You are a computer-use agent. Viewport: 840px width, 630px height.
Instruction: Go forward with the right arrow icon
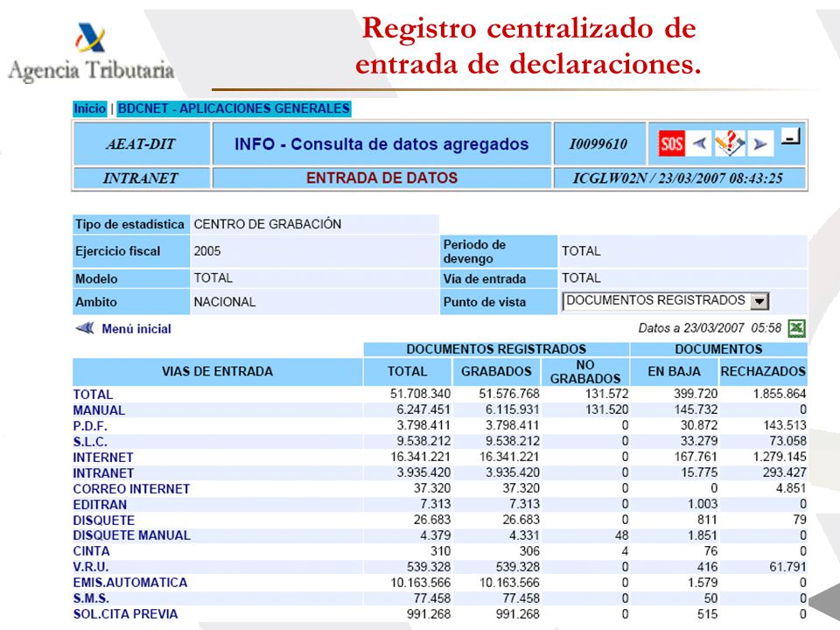(760, 143)
